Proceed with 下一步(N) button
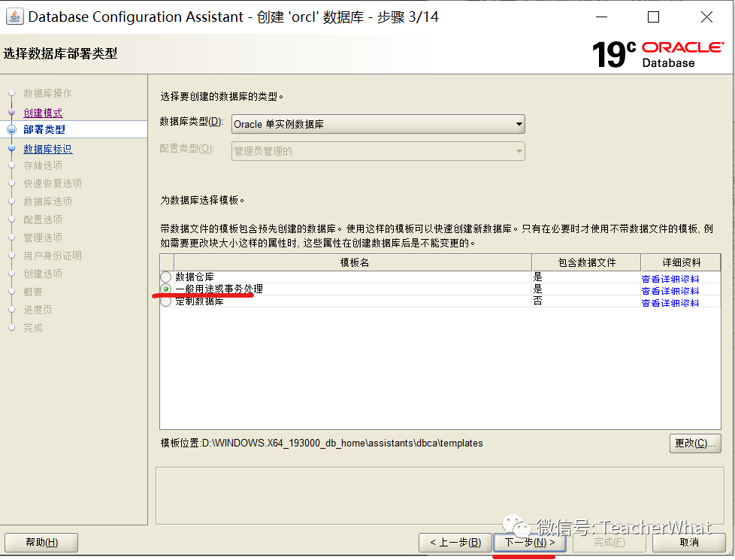The image size is (735, 560). [x=530, y=543]
